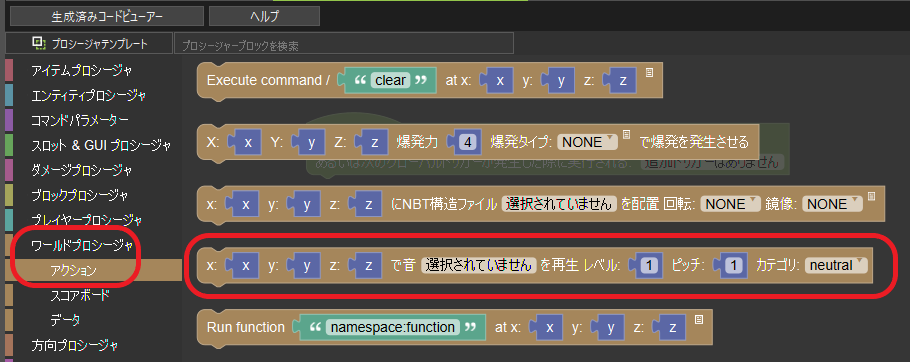
Task: Focus the プロシージャーブロックを検索 search field
Action: pos(344,44)
